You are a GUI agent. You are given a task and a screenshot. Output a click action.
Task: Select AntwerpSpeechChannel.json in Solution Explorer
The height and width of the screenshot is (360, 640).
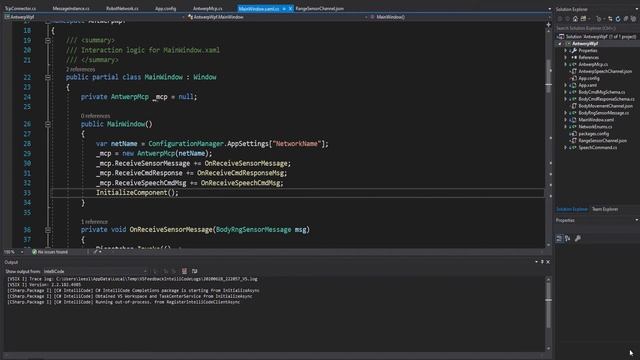(605, 71)
